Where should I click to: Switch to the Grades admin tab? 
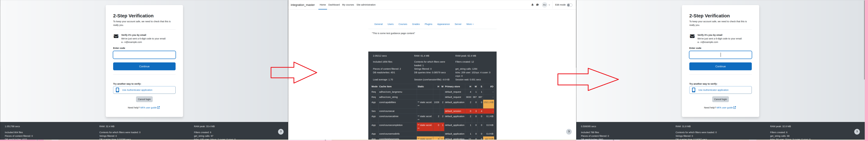coord(416,24)
